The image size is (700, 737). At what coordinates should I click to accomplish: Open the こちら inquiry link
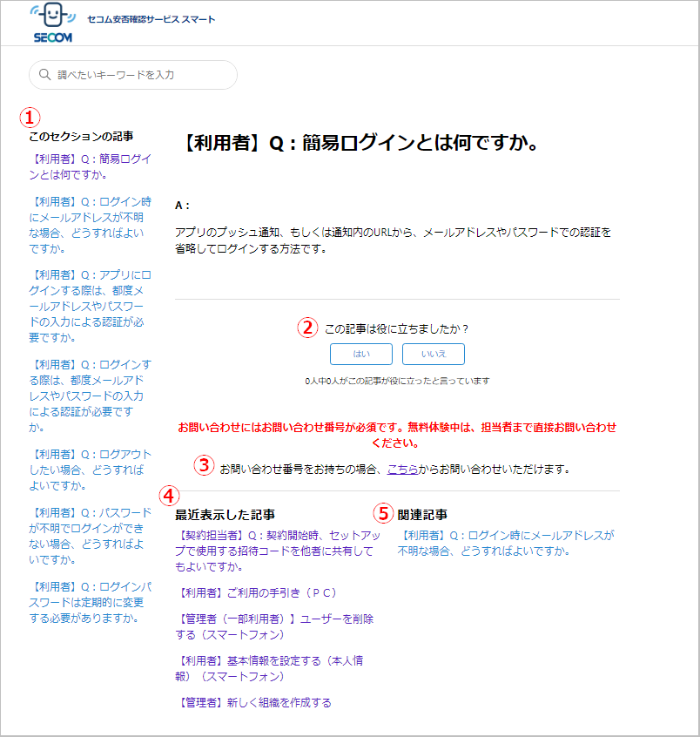(x=402, y=469)
